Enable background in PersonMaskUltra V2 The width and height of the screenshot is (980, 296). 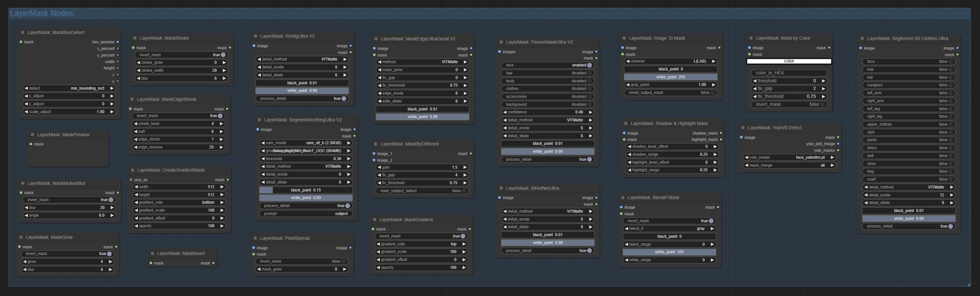(547, 105)
